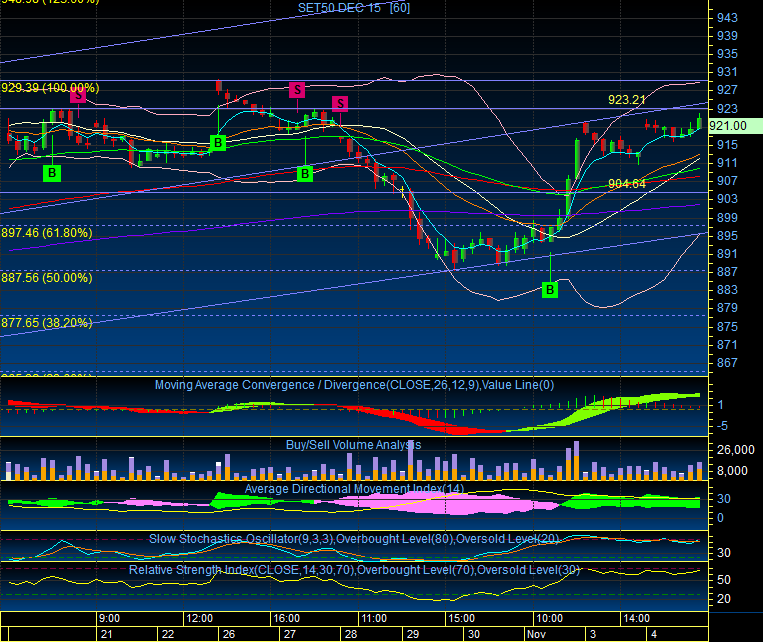Click the 9:00 time axis label

pyautogui.click(x=109, y=619)
